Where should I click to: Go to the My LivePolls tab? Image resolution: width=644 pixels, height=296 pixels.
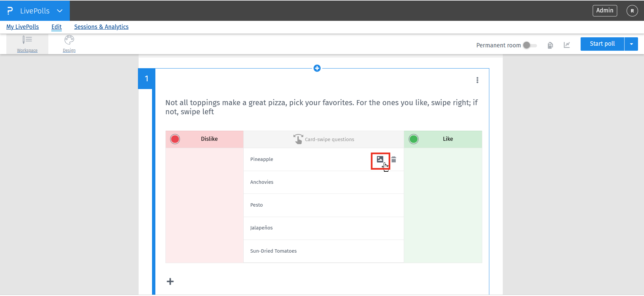pyautogui.click(x=22, y=27)
